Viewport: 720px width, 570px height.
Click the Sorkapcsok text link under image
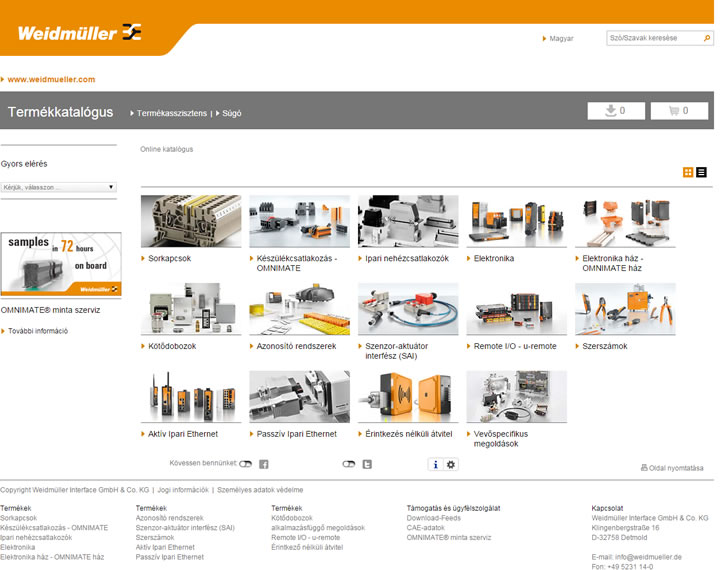click(169, 259)
